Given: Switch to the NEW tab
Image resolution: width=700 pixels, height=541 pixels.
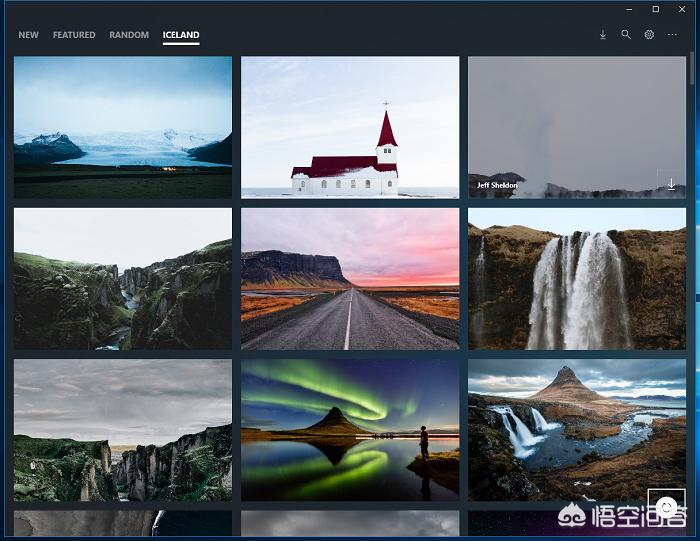Looking at the screenshot, I should tap(29, 35).
